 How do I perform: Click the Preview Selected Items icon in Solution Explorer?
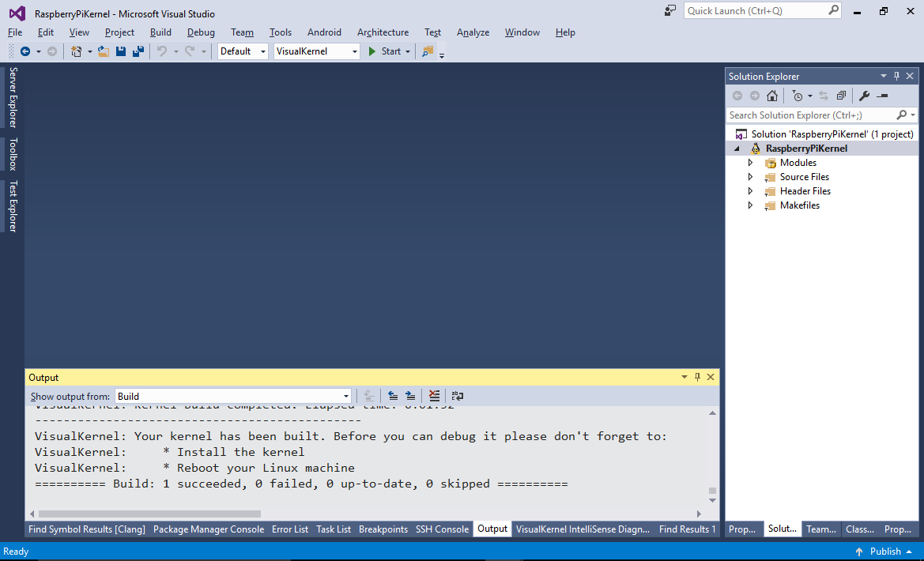[881, 96]
